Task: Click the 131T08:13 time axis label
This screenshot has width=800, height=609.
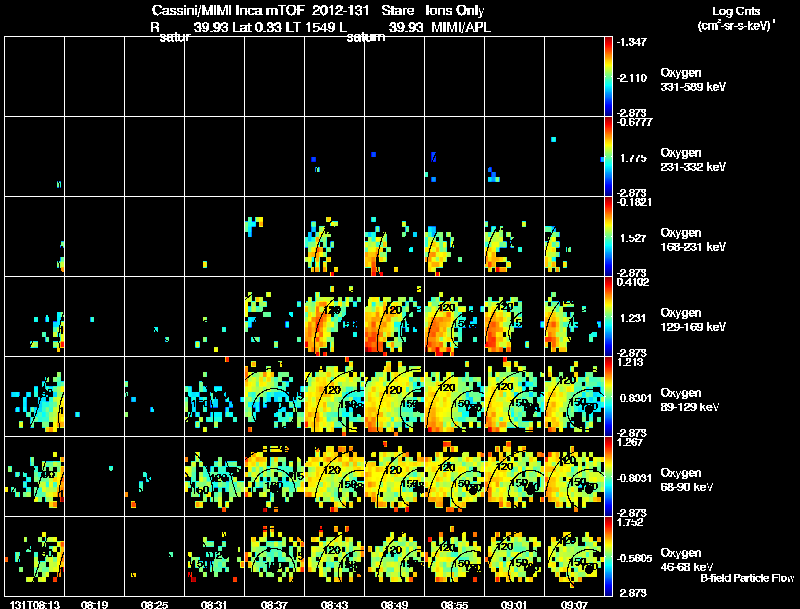Action: [x=35, y=604]
